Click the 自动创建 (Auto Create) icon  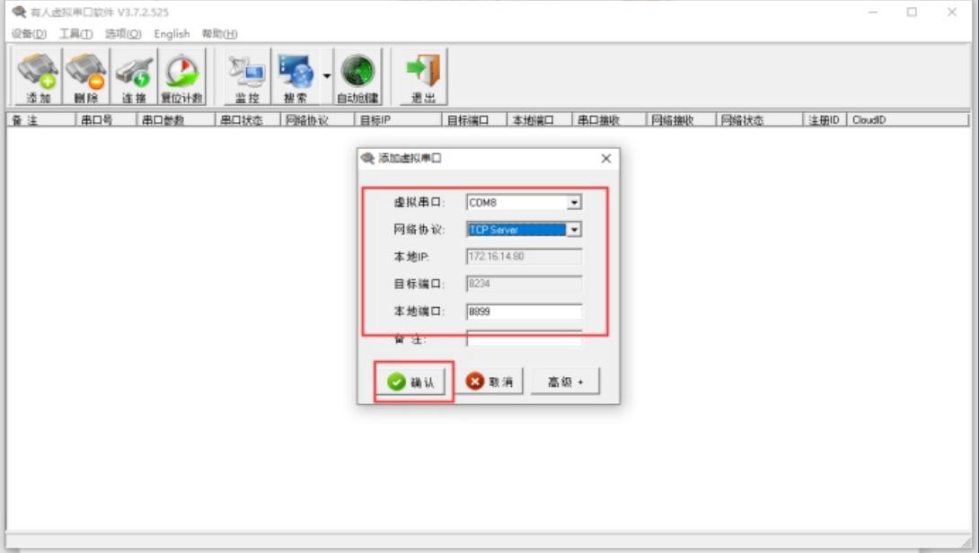click(358, 75)
